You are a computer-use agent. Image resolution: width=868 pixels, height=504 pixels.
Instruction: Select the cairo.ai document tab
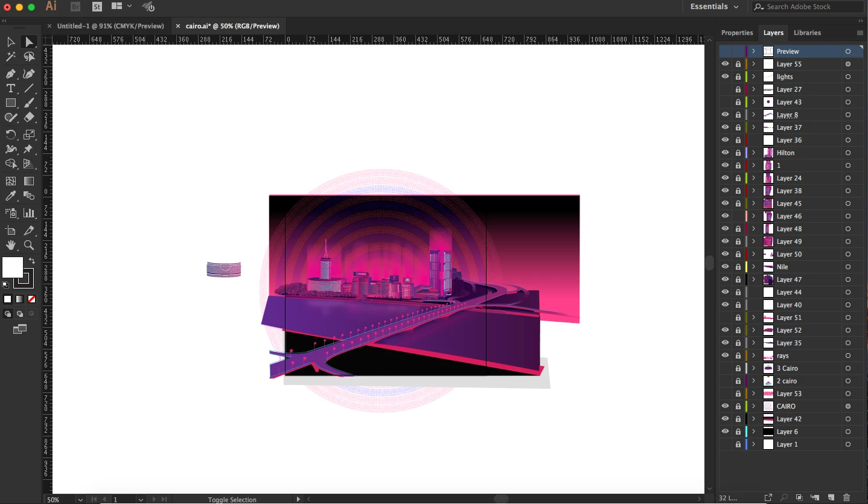[x=232, y=26]
